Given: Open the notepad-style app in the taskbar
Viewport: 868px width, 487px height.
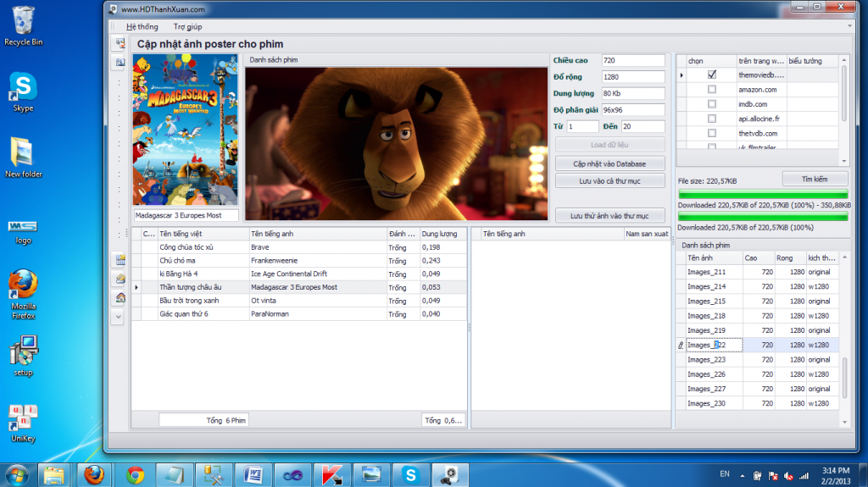Looking at the screenshot, I should pyautogui.click(x=174, y=475).
